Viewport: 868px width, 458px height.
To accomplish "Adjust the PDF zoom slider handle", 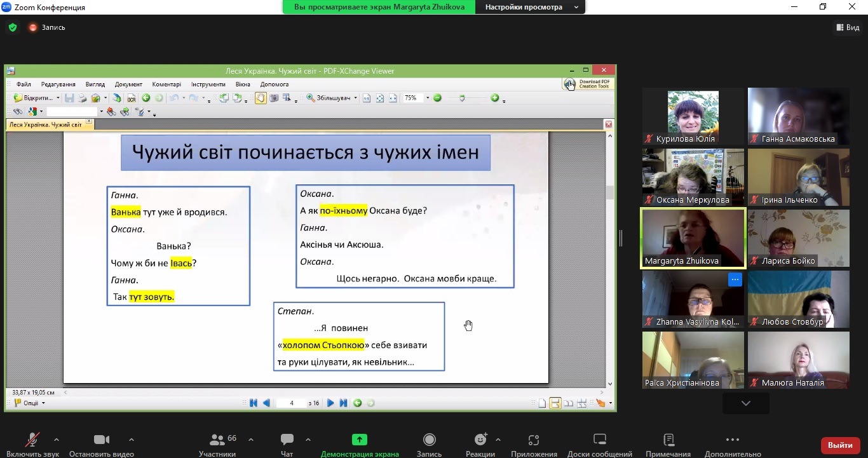I will (462, 98).
